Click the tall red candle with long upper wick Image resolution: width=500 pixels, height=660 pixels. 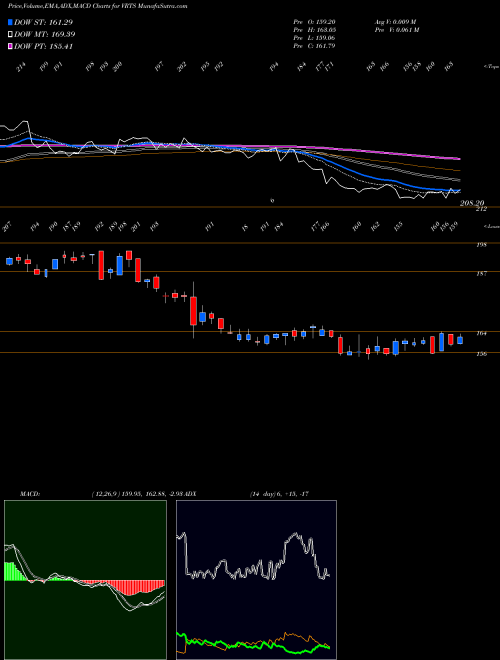[193, 311]
